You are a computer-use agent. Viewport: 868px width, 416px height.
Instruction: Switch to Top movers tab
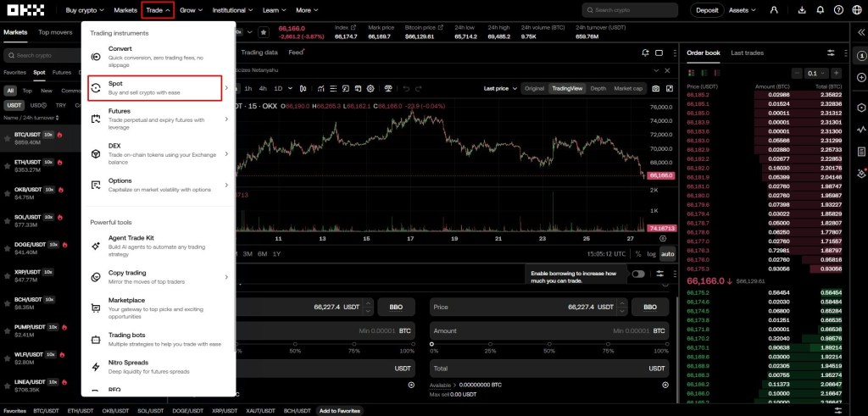55,32
